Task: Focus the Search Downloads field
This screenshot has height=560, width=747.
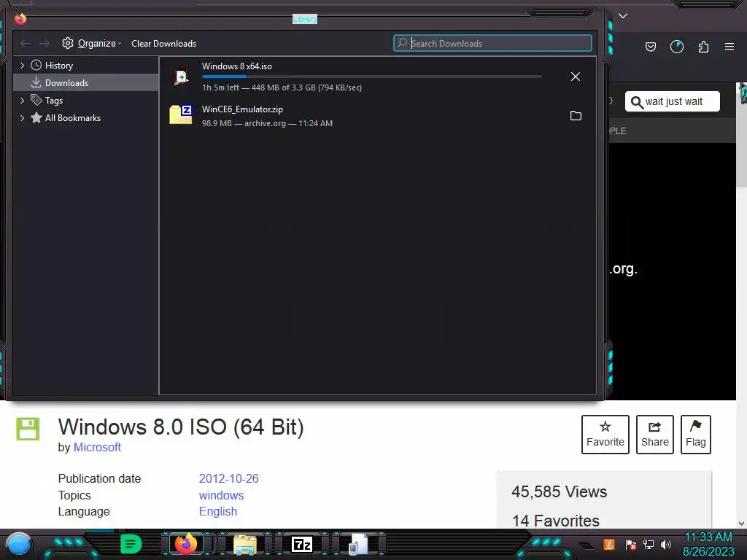Action: pyautogui.click(x=492, y=43)
